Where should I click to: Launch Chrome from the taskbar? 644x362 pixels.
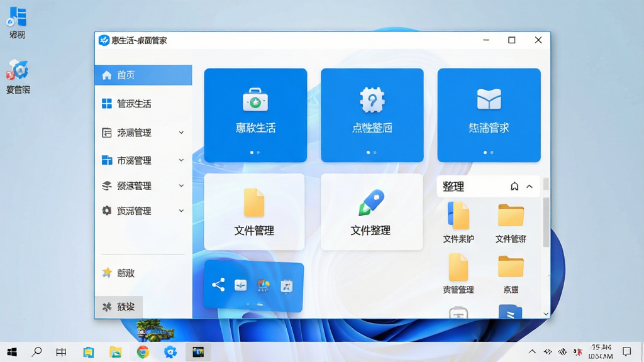pos(143,352)
